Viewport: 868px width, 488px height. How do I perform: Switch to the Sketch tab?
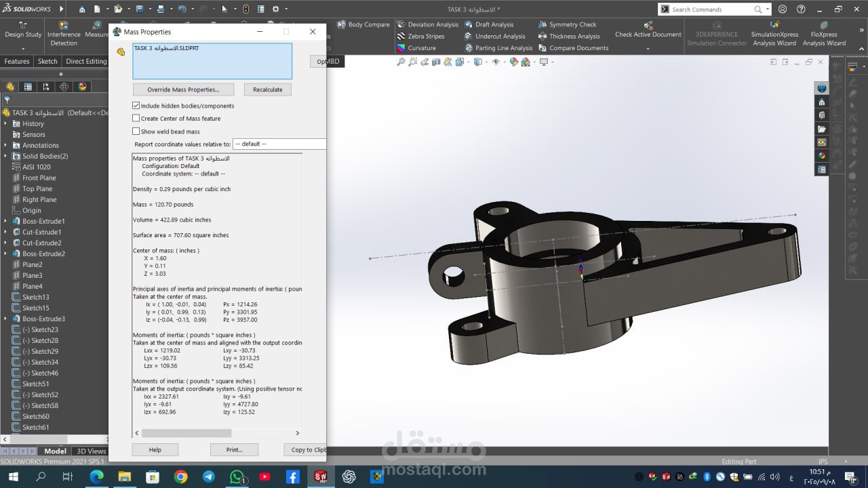(47, 61)
